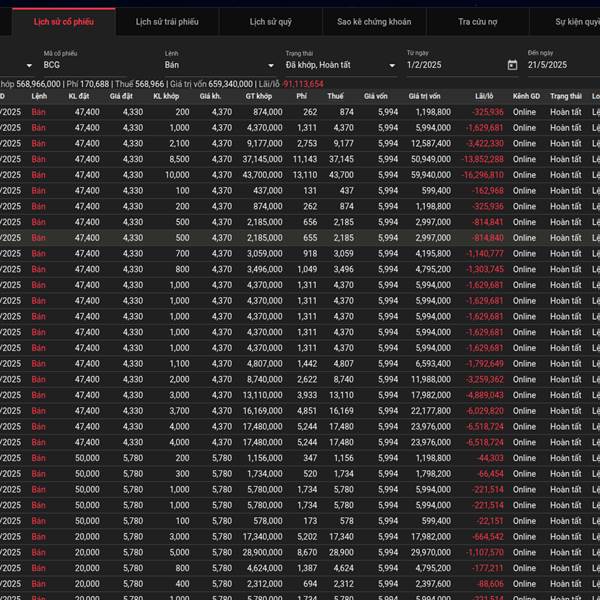Sort by the Phí column header
This screenshot has width=600, height=600.
pyautogui.click(x=302, y=96)
